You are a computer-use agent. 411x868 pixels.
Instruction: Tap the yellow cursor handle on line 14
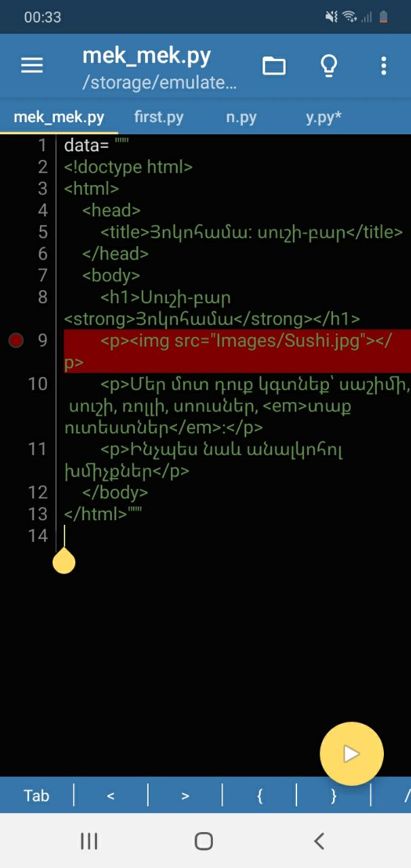(x=64, y=561)
